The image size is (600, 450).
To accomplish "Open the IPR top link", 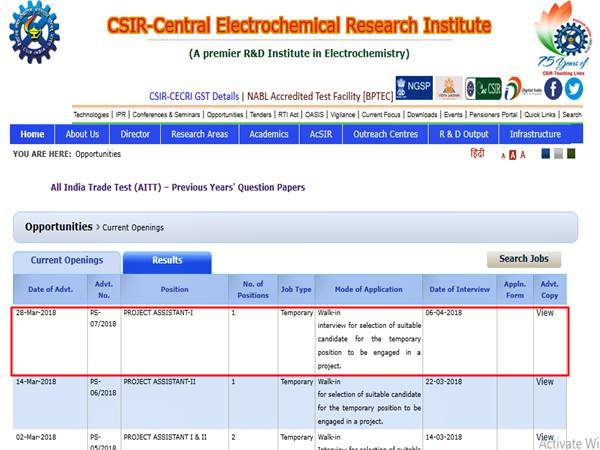I will coord(121,115).
